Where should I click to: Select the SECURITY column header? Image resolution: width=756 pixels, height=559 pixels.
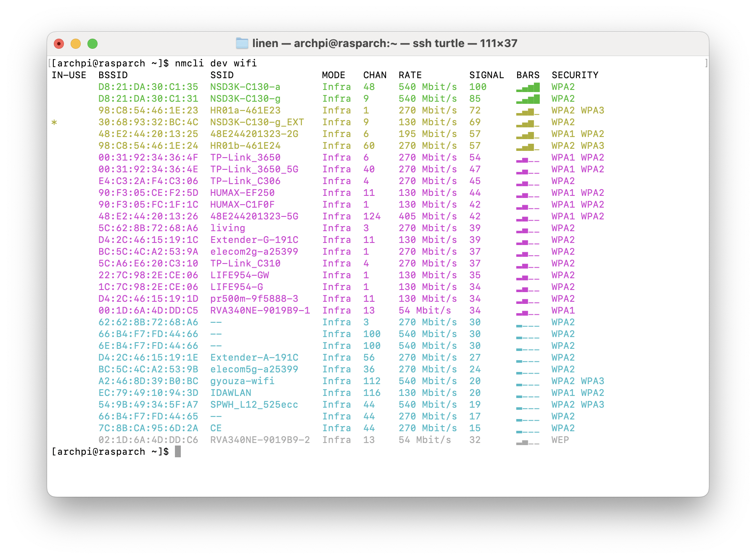[575, 75]
